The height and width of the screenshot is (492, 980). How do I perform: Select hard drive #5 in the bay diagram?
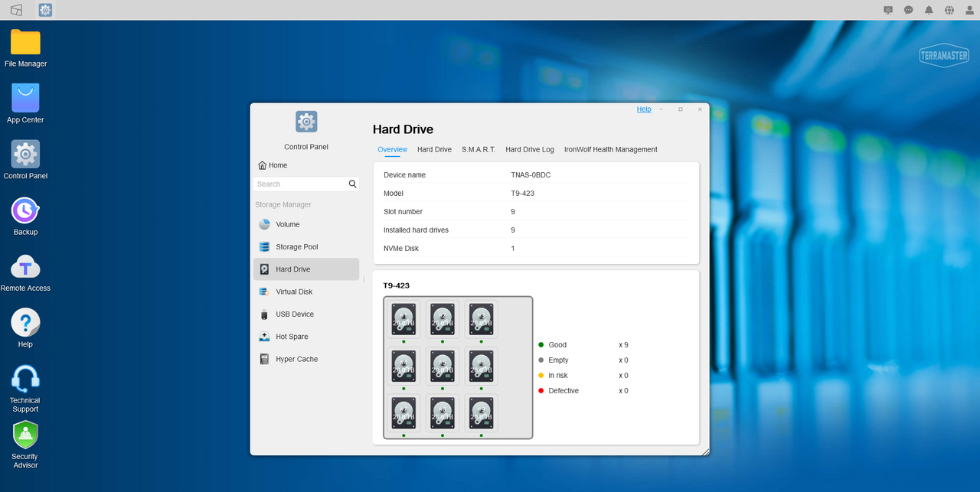tap(443, 366)
